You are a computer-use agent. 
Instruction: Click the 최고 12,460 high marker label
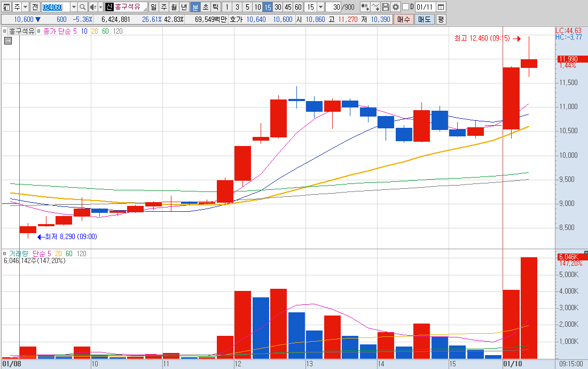(x=482, y=39)
